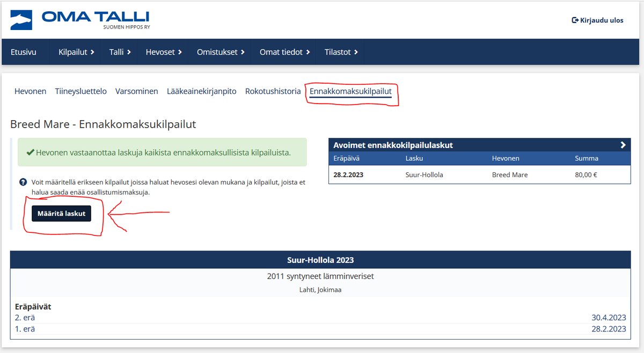The height and width of the screenshot is (353, 644).
Task: Open the Omistukset dropdown menu
Action: (221, 52)
